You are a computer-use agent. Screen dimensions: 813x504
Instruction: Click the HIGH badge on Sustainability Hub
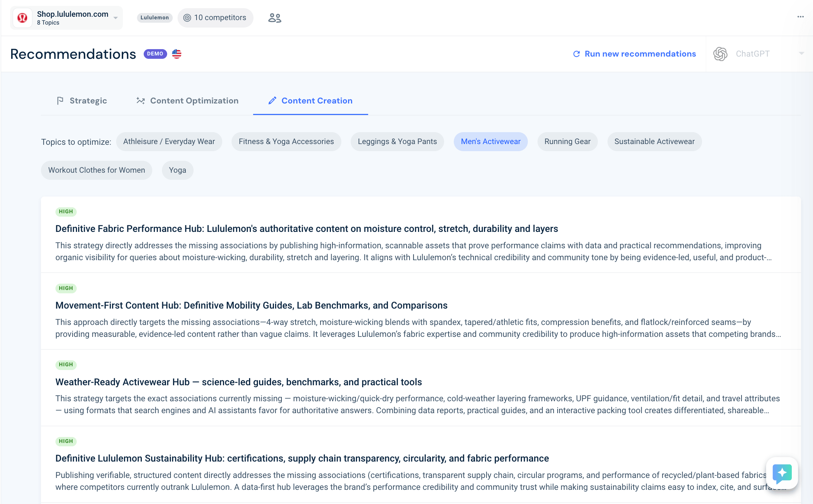66,441
